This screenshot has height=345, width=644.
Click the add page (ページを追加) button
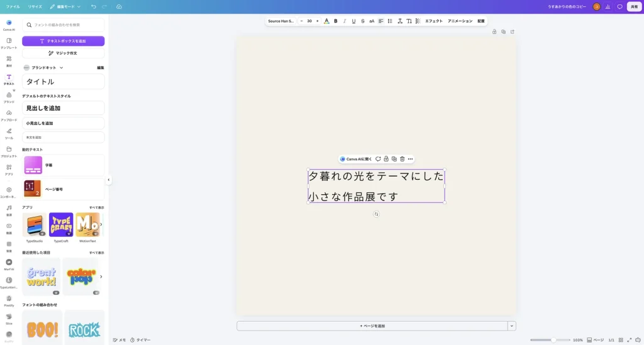(372, 326)
